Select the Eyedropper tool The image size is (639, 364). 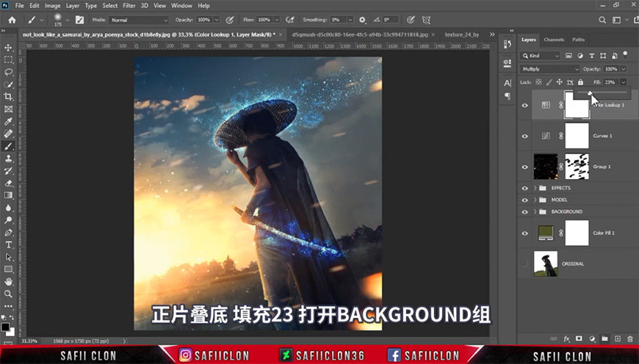[8, 121]
